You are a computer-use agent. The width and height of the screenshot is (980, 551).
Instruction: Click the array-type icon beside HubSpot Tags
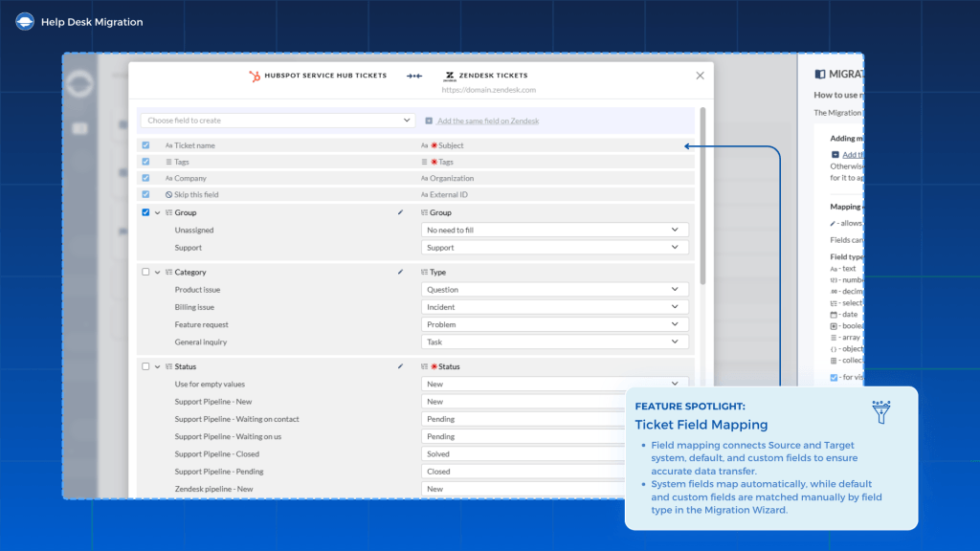[168, 162]
